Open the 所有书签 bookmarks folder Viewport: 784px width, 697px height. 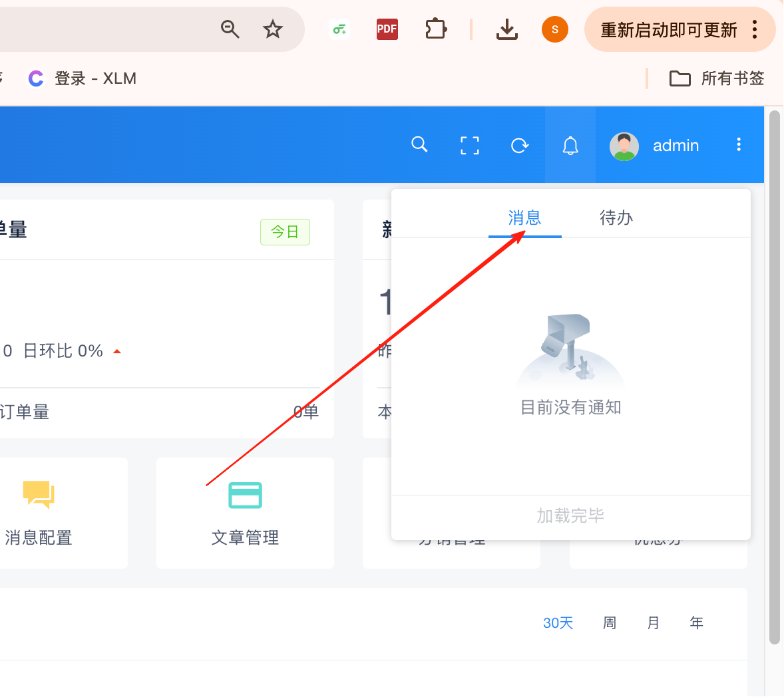[717, 78]
